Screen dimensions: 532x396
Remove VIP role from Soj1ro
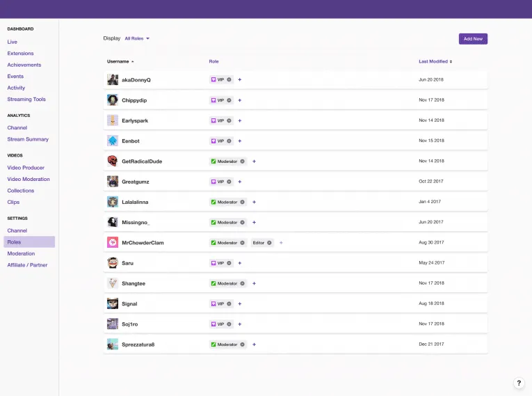coord(229,324)
